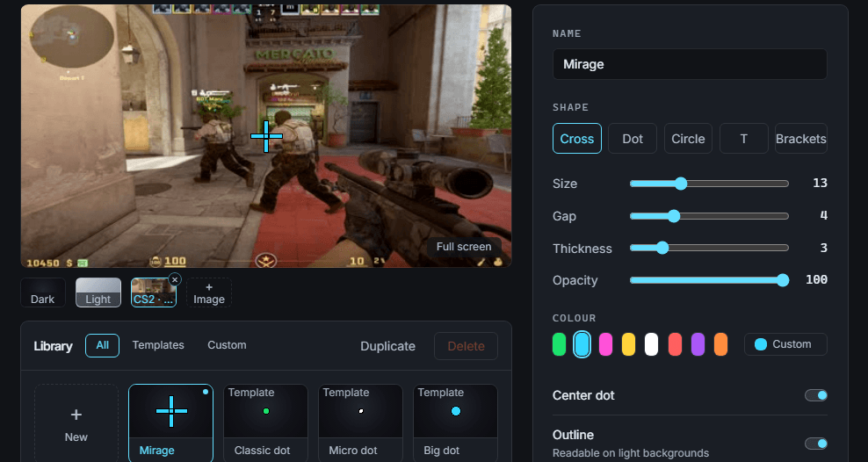Pick the white colour swatch
868x462 pixels.
652,344
